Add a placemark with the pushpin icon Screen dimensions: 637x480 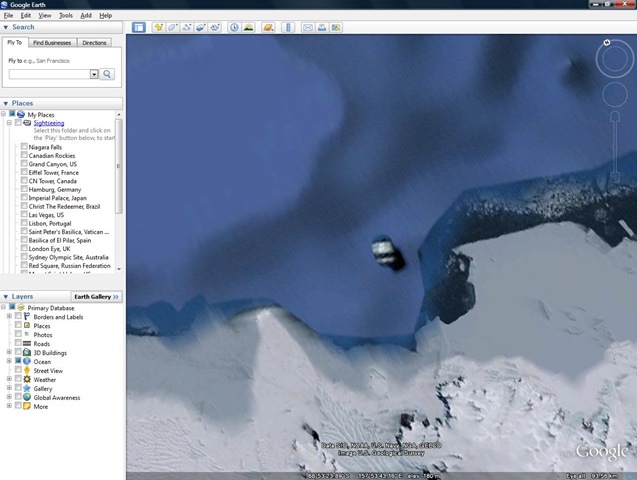[x=158, y=28]
